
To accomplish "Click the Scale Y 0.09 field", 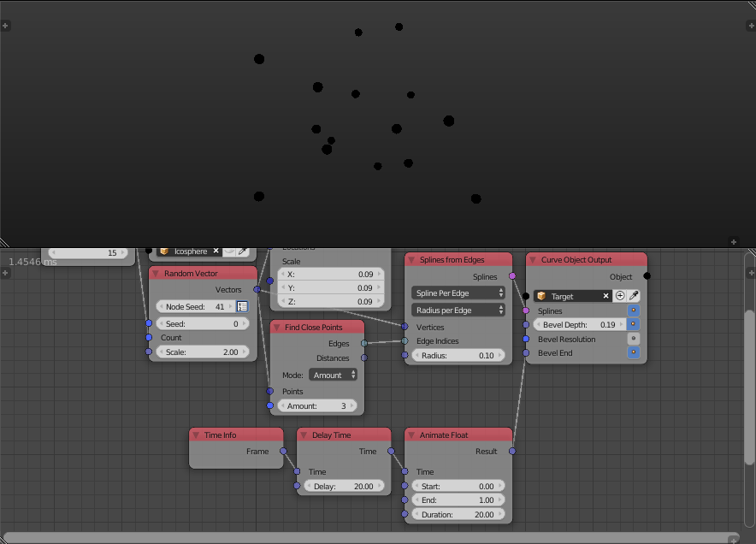I will 331,288.
